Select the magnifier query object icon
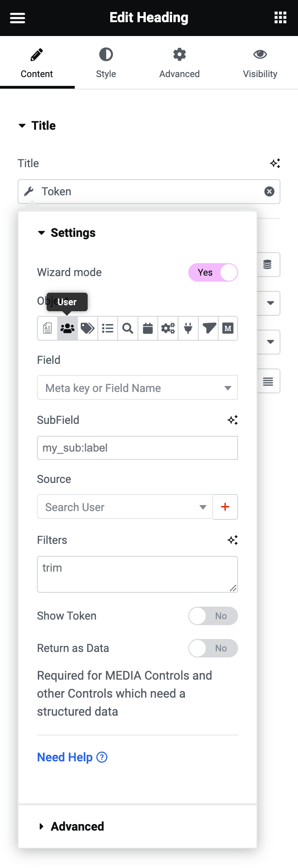Screen dimensions: 298x868 pos(128,328)
